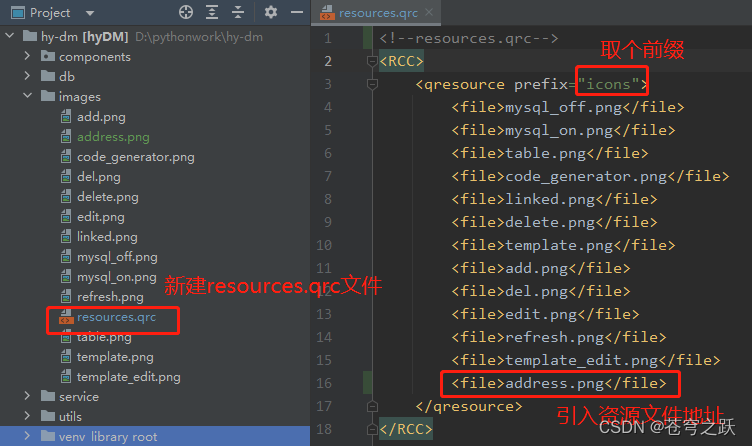Hide the Project tool window
The height and width of the screenshot is (446, 752).
tap(297, 12)
